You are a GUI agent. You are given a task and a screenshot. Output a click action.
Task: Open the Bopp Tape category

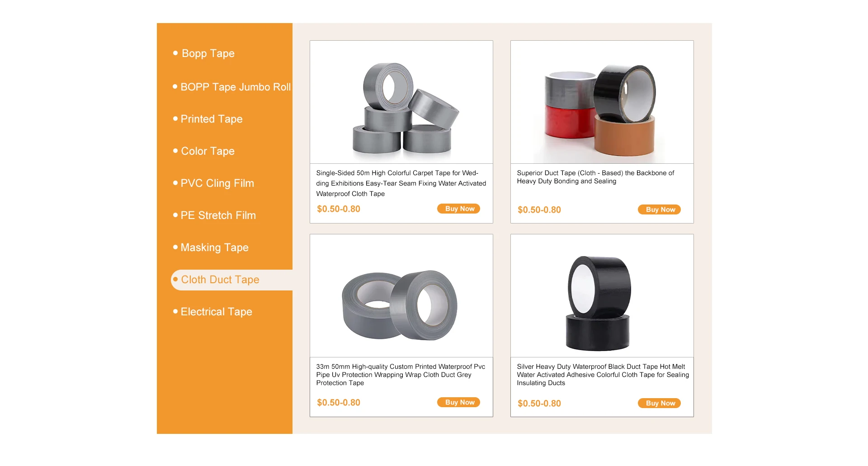click(208, 53)
